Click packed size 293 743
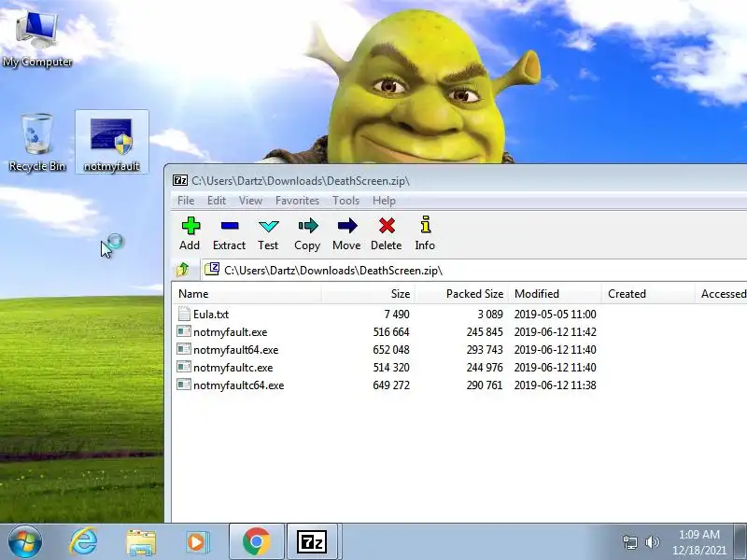 coord(485,349)
